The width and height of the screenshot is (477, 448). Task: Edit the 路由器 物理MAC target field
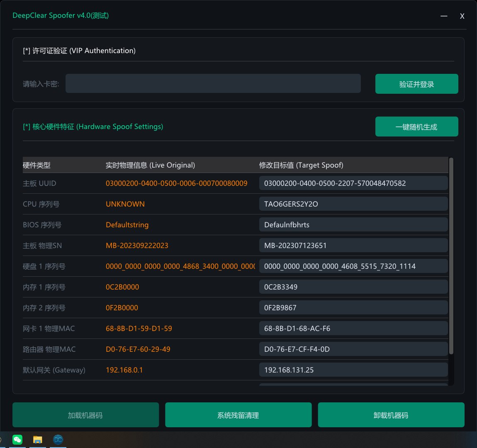[x=353, y=349]
